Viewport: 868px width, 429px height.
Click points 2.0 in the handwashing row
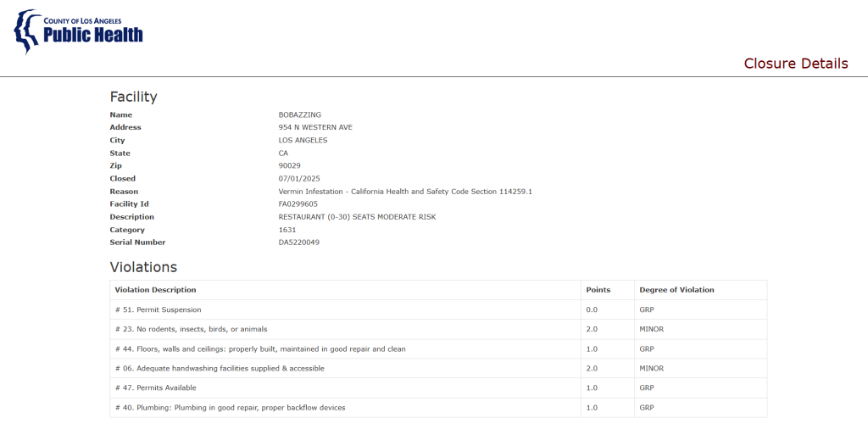592,369
